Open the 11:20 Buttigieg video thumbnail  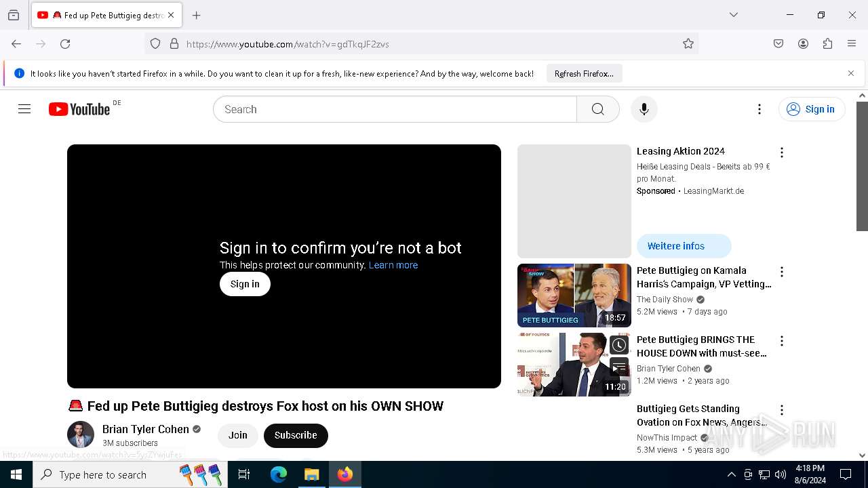coord(574,365)
